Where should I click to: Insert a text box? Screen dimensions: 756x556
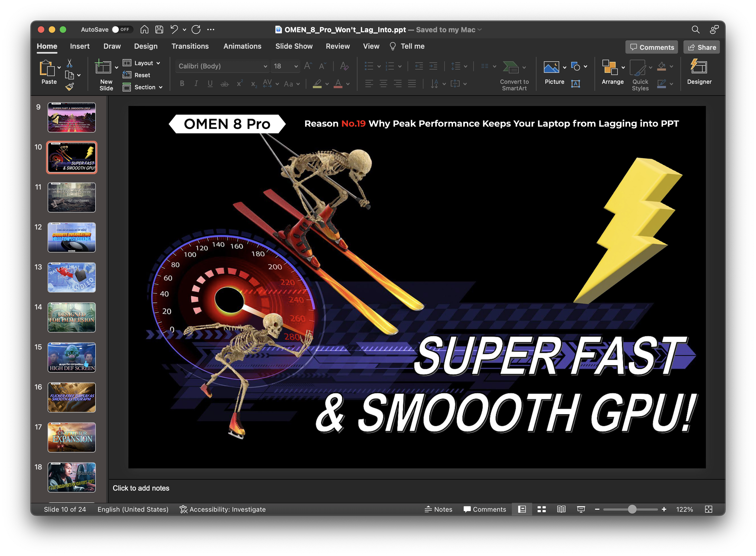coord(575,84)
